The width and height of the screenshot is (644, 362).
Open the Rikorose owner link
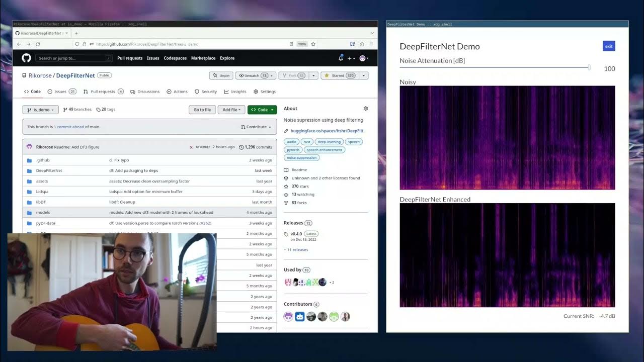tap(40, 75)
